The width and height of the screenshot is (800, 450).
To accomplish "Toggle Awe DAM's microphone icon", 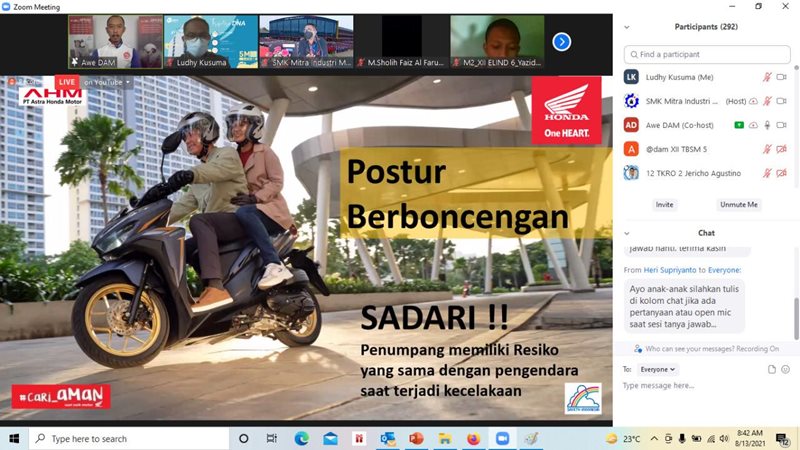I will tap(768, 125).
